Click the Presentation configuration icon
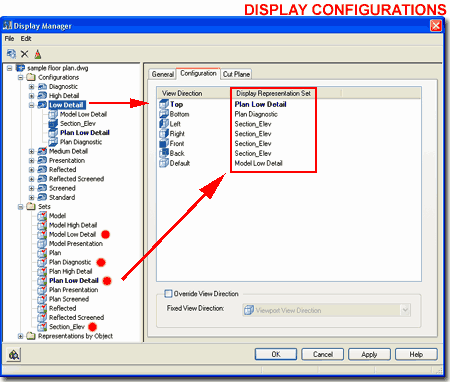This screenshot has height=382, width=450. coord(42,160)
